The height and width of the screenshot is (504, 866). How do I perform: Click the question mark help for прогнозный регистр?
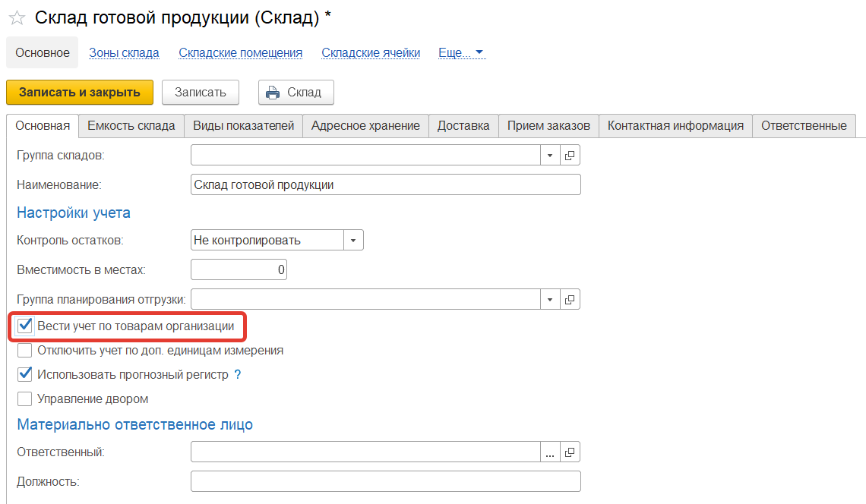238,375
